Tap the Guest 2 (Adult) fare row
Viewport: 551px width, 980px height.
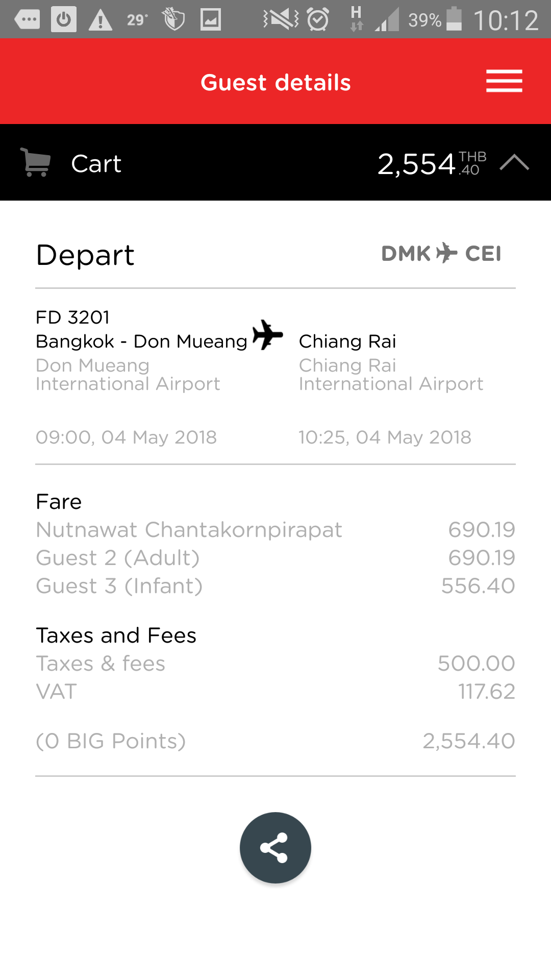click(x=275, y=558)
